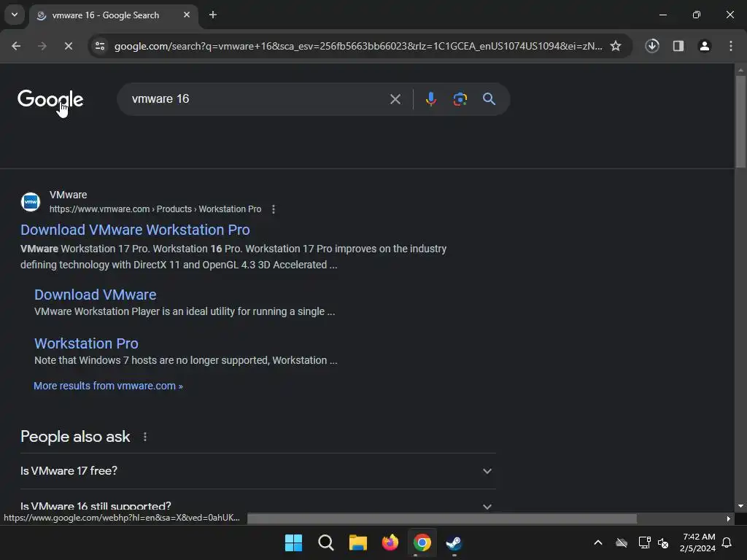The height and width of the screenshot is (560, 747).
Task: Open Chrome profile menu
Action: (705, 46)
